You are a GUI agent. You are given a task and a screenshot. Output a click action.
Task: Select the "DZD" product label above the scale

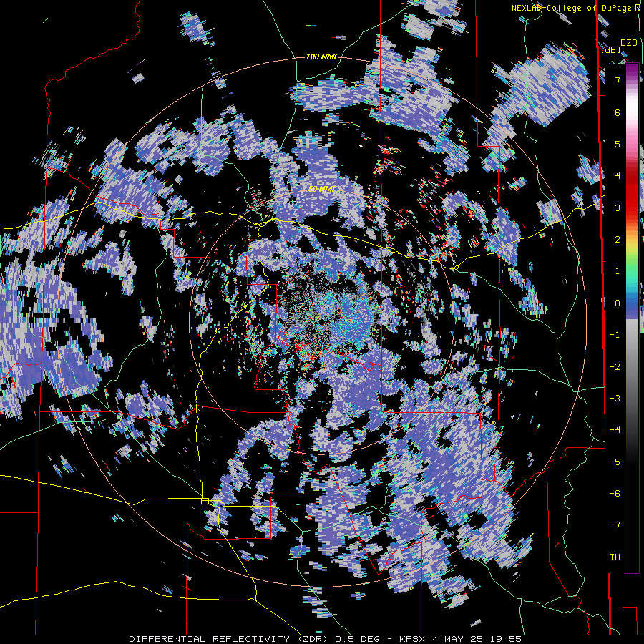pyautogui.click(x=629, y=43)
